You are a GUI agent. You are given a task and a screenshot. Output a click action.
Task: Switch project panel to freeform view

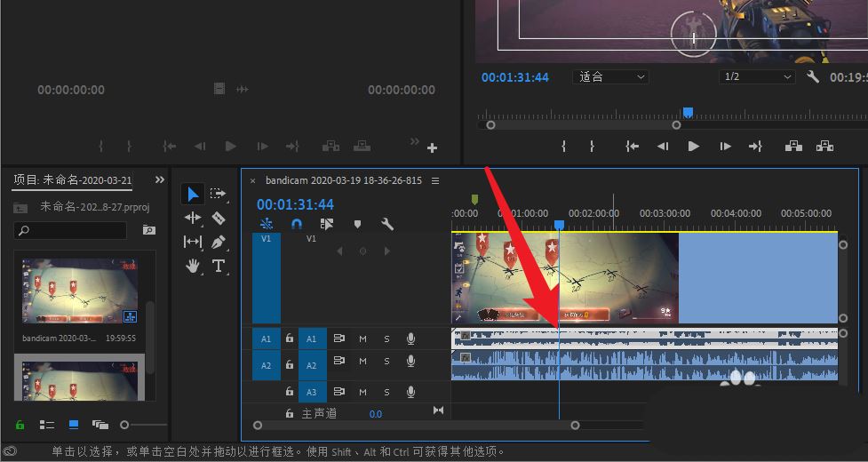(100, 425)
